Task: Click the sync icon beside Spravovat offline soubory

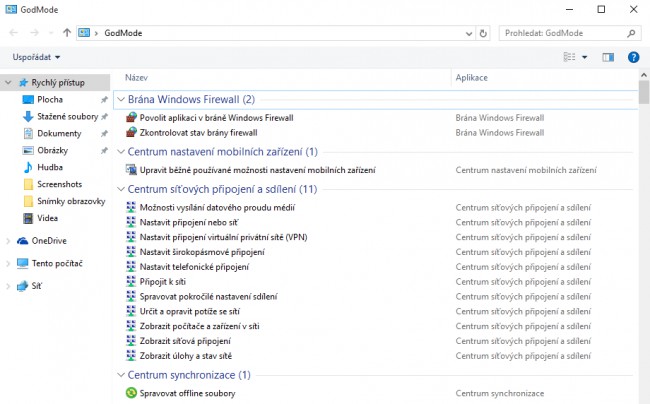Action: click(131, 393)
